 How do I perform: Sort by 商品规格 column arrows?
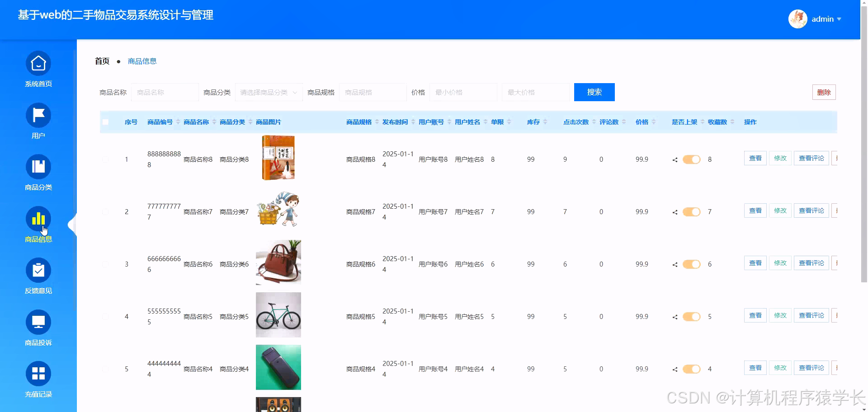(x=377, y=122)
